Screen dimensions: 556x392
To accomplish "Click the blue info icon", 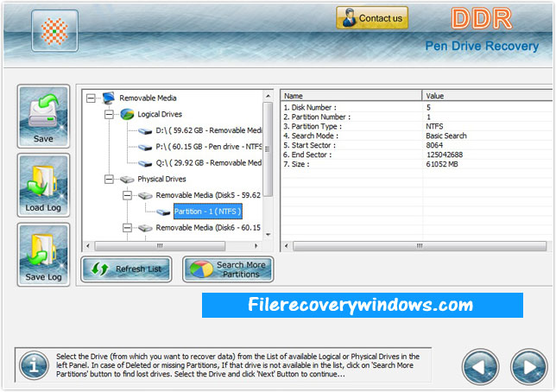I will pos(34,365).
